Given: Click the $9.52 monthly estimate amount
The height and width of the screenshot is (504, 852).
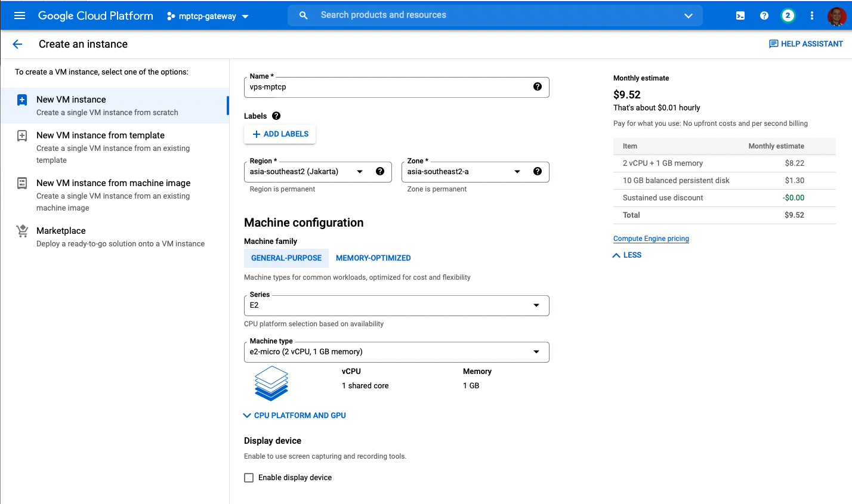Looking at the screenshot, I should coord(627,95).
